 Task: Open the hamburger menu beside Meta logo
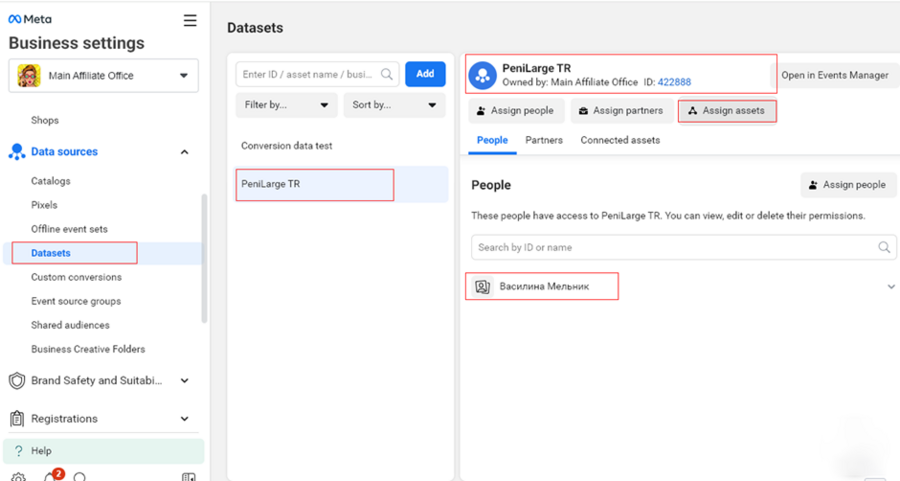point(190,21)
